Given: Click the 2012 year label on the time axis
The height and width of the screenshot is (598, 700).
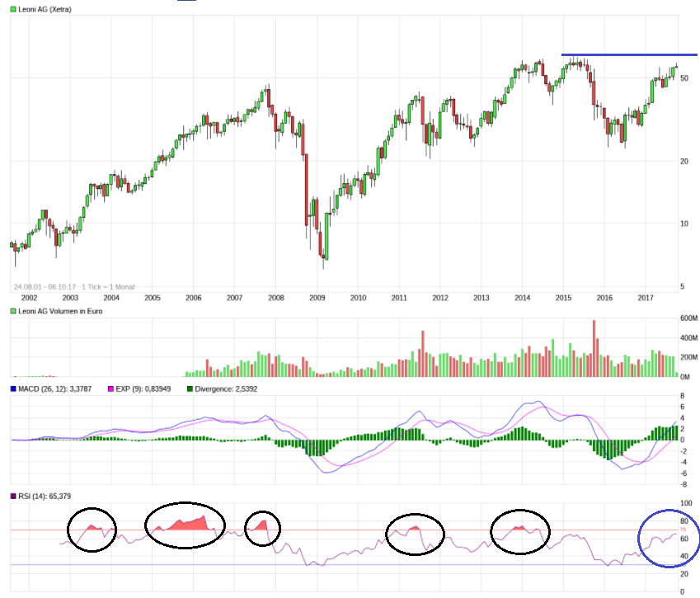Looking at the screenshot, I should coord(440,298).
